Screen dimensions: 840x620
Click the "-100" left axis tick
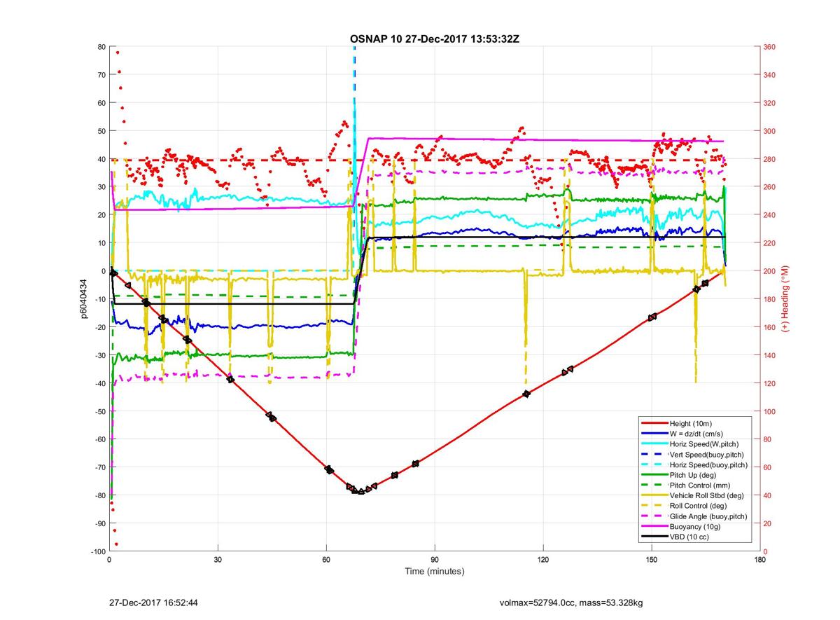point(98,551)
